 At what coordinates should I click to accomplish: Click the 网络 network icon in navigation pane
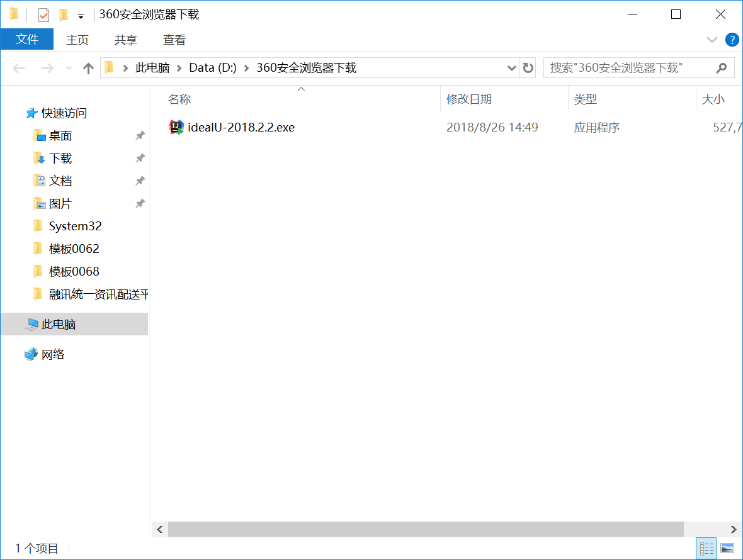pyautogui.click(x=31, y=354)
